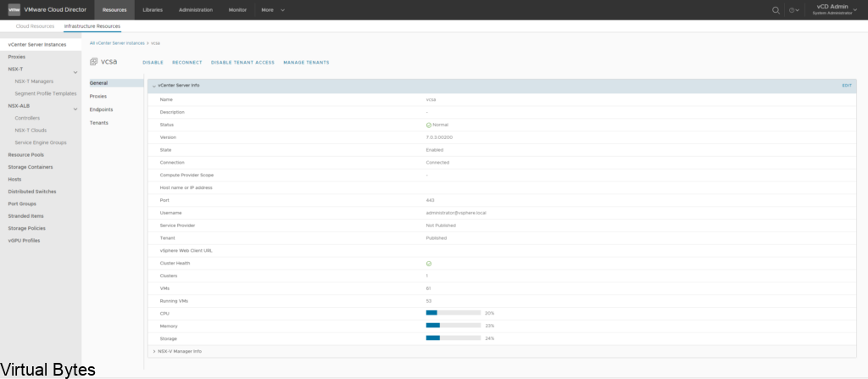Click DISABLE TENANT ACCESS button

242,63
